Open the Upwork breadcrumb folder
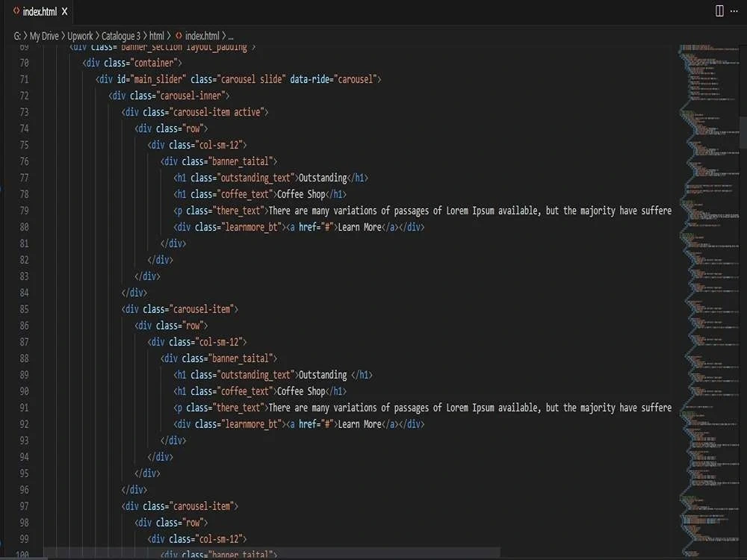This screenshot has width=747, height=560. tap(80, 36)
